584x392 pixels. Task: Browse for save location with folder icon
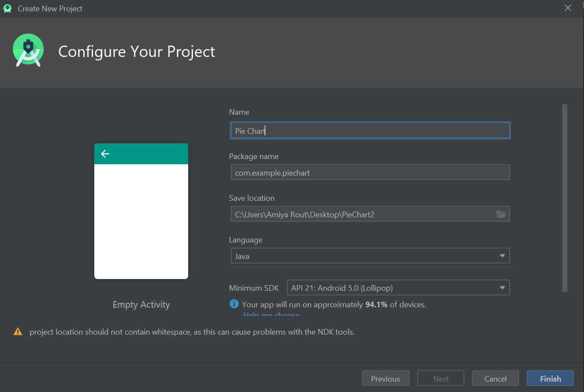click(501, 214)
